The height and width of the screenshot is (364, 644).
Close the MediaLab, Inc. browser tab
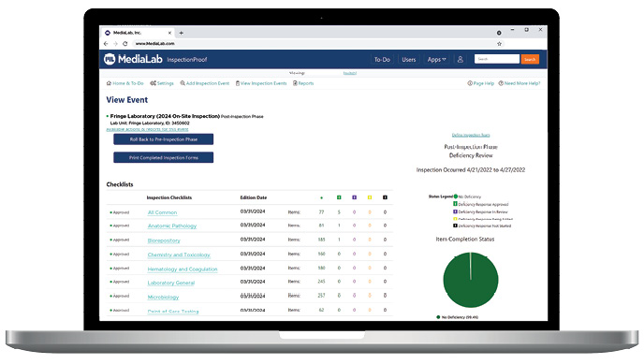(169, 33)
